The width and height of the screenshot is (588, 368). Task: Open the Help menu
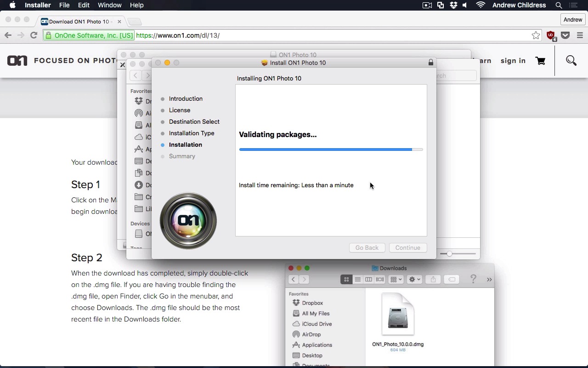pyautogui.click(x=137, y=5)
